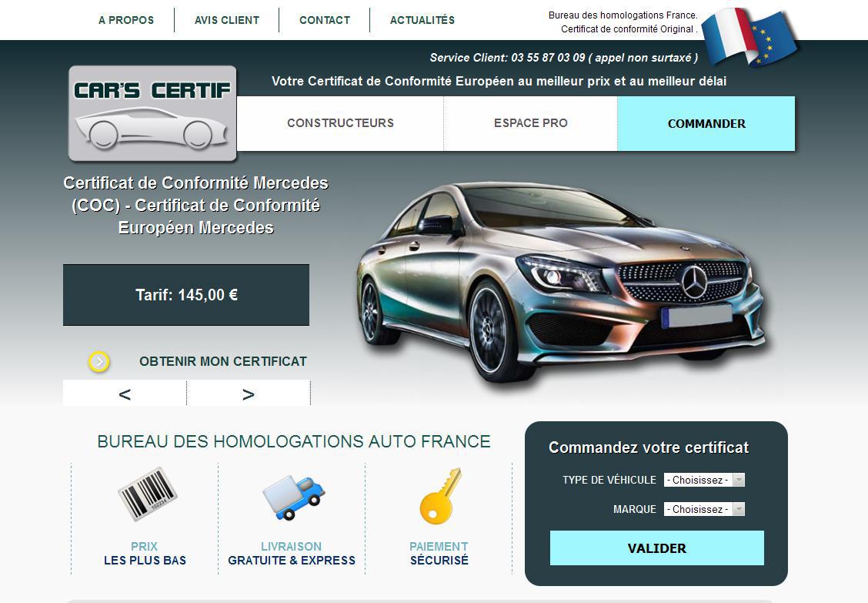Open the Actualités menu item
868x603 pixels.
(422, 20)
